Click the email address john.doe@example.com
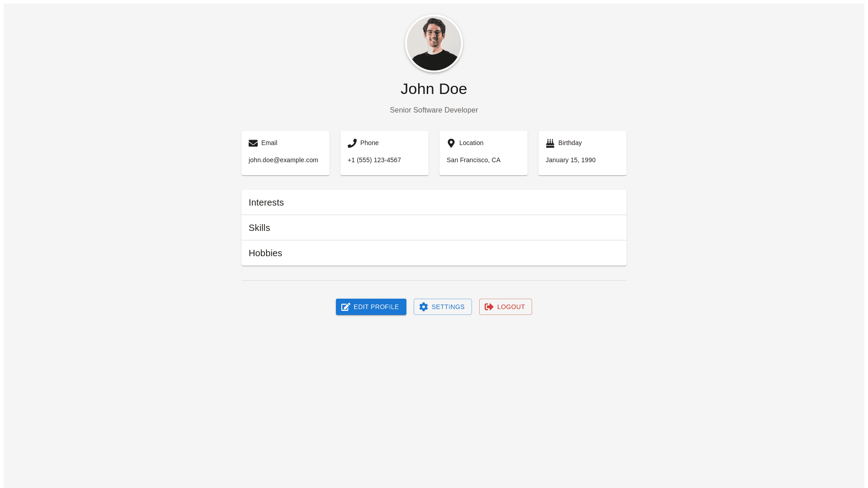Viewport: 868px width, 488px height. 283,160
